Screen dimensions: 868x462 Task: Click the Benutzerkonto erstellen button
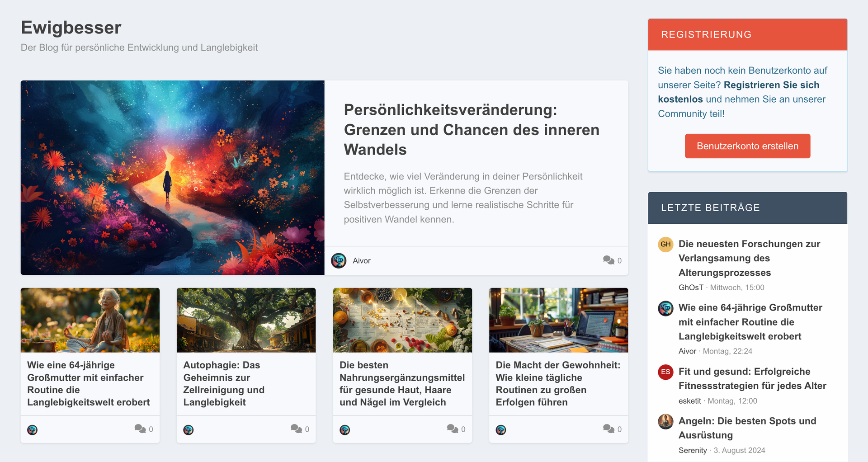point(747,146)
